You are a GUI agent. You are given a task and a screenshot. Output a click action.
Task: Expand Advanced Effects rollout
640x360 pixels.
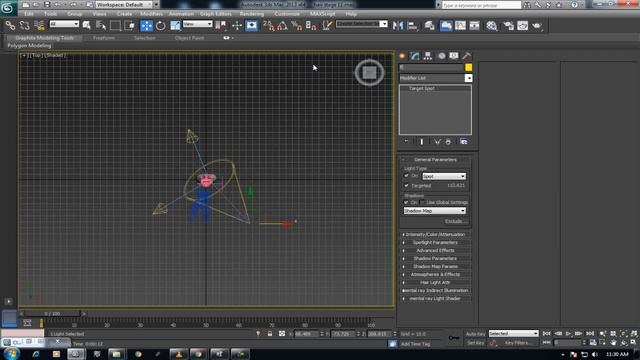pos(435,251)
